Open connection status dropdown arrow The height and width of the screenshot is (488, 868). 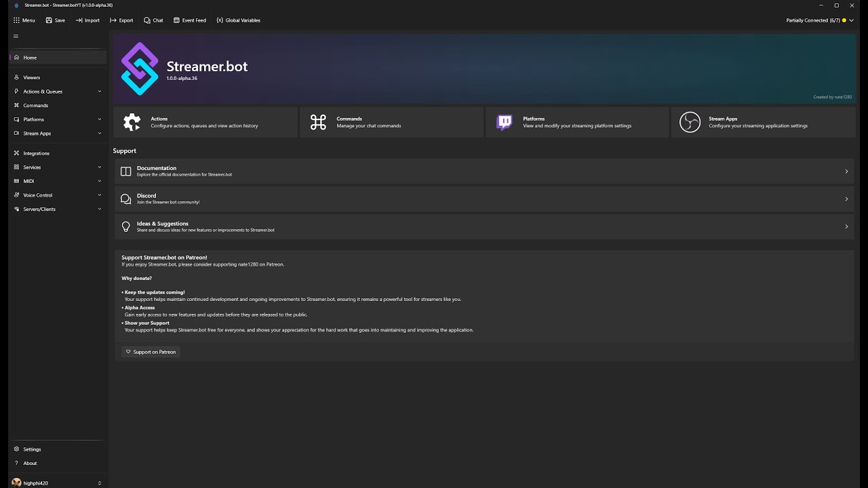(x=851, y=20)
